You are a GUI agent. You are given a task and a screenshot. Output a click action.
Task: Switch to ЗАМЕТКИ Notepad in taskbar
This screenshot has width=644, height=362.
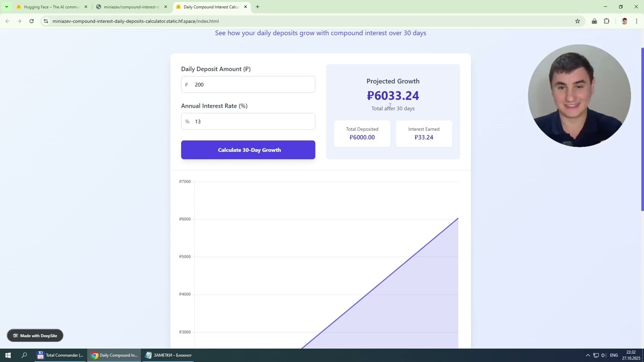point(169,355)
